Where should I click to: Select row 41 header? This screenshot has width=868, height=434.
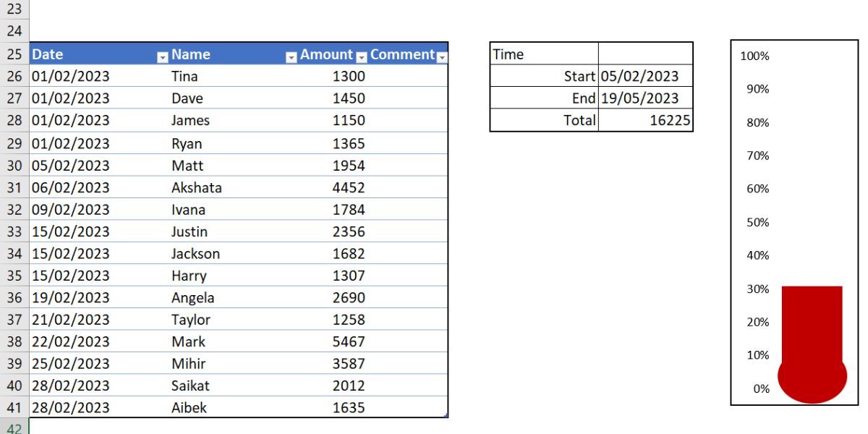click(14, 407)
